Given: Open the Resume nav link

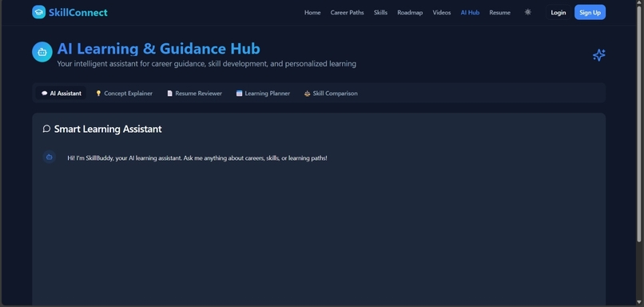Looking at the screenshot, I should [500, 13].
